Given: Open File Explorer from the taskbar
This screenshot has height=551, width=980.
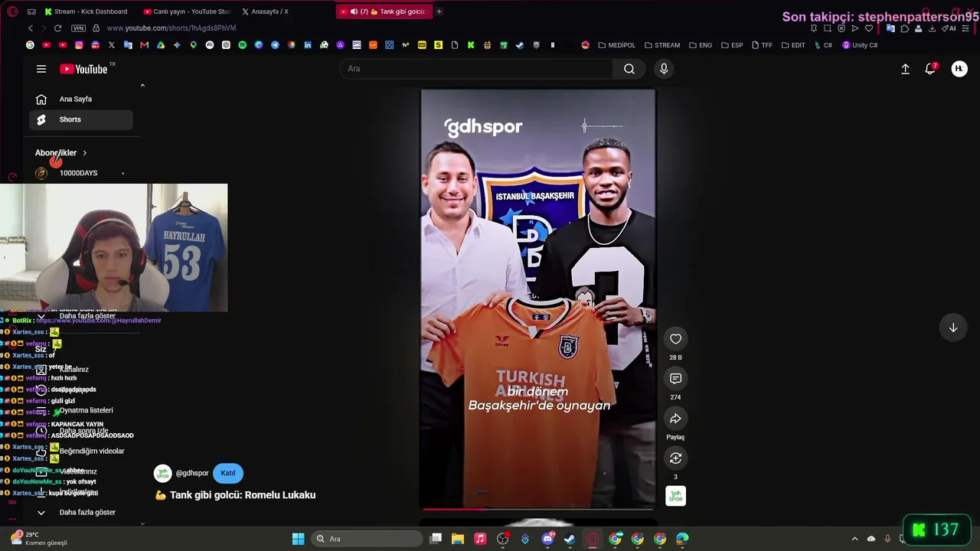Looking at the screenshot, I should pos(458,539).
